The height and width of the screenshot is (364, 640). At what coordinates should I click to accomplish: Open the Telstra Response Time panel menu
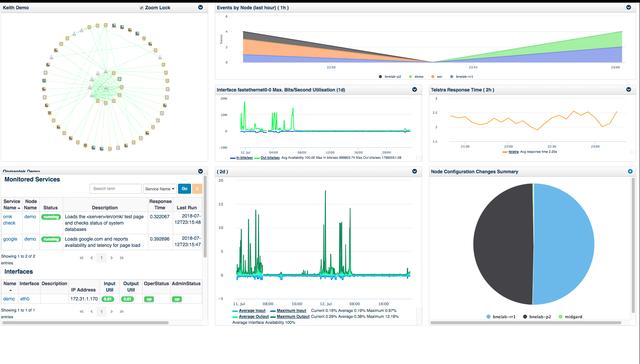tap(629, 89)
